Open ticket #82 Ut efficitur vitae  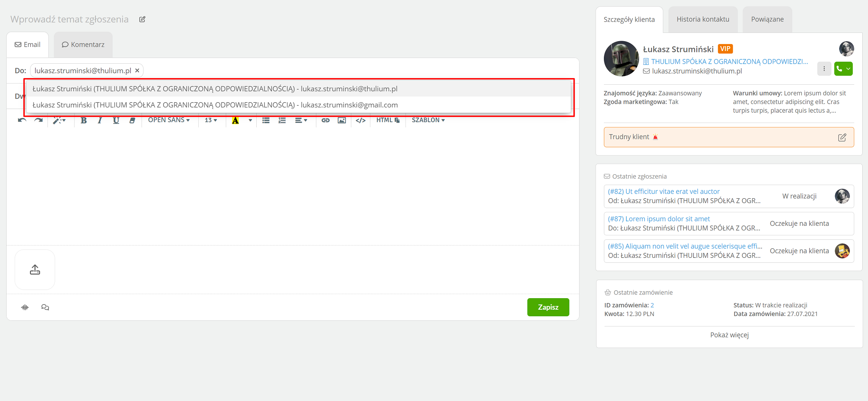point(664,191)
